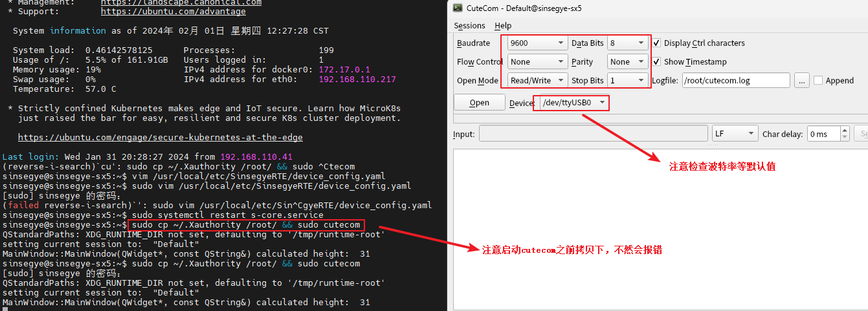Open the Stop Bits dropdown
868x311 pixels.
pyautogui.click(x=627, y=81)
